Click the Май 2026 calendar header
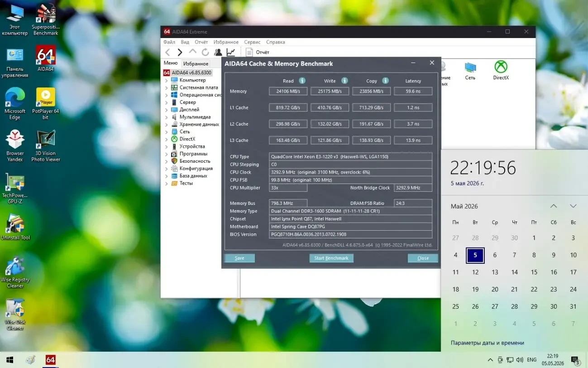588x368 pixels. click(x=464, y=206)
